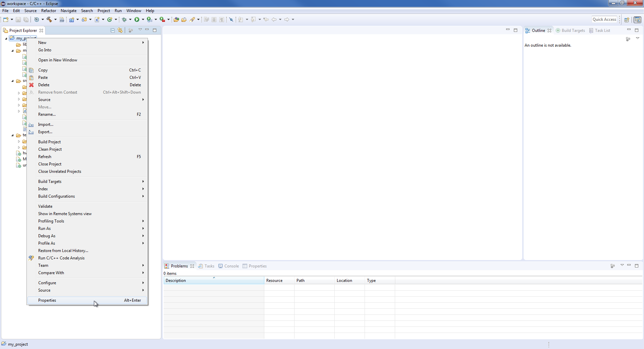Toggle Link with Editor in Project Explorer
The image size is (644, 349).
[x=120, y=31]
